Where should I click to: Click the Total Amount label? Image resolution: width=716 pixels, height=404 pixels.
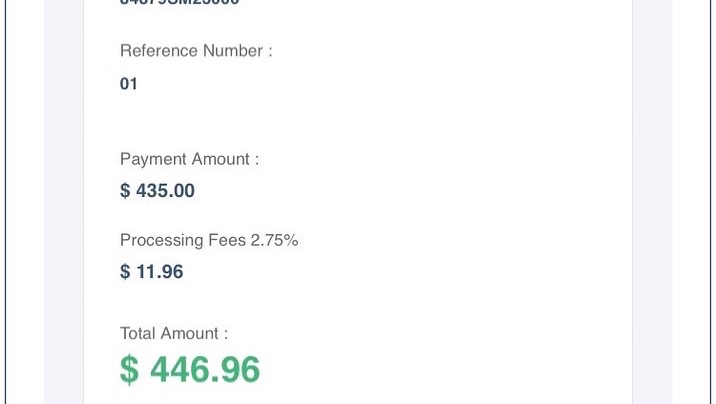pyautogui.click(x=174, y=334)
